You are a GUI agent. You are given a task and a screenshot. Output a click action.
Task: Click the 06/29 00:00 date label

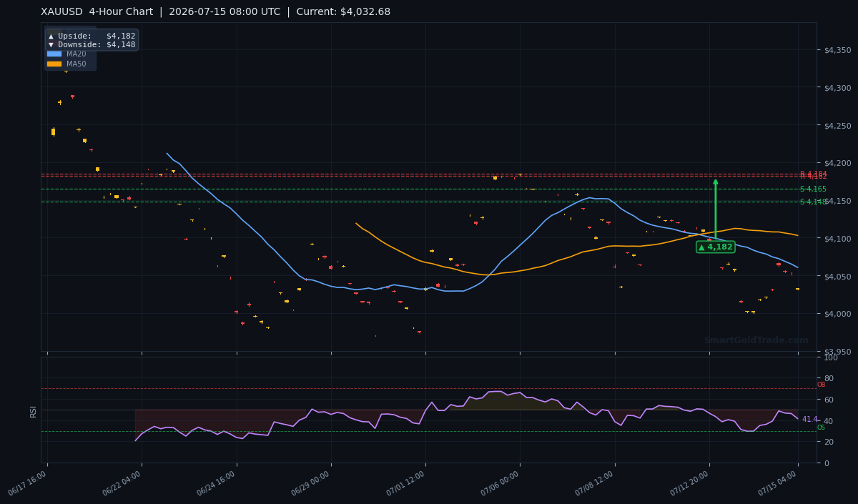tap(312, 483)
